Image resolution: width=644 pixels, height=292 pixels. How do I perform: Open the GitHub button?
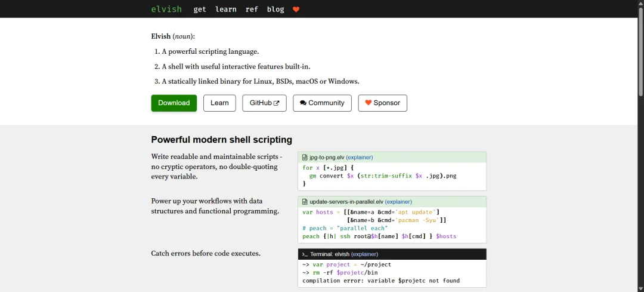(x=265, y=103)
